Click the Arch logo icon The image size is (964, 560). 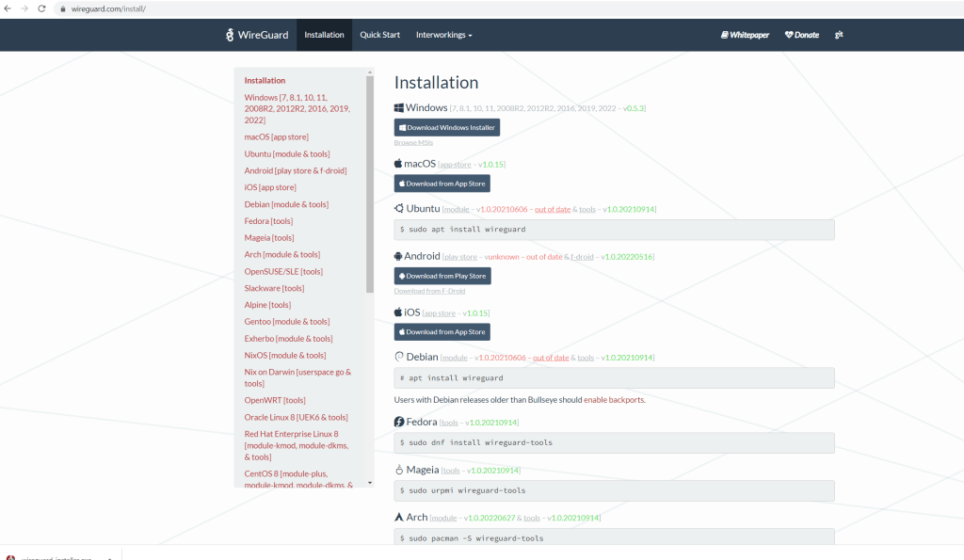(x=399, y=517)
